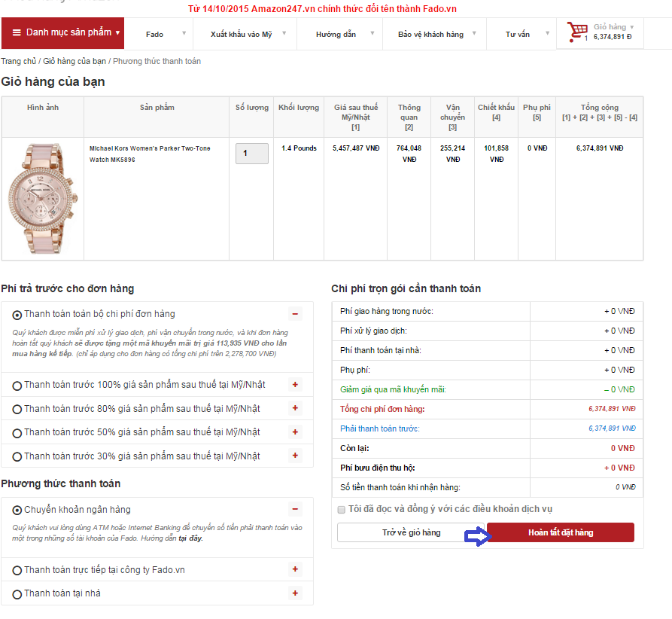Image resolution: width=672 pixels, height=619 pixels.
Task: Click the quantity input field
Action: click(252, 153)
